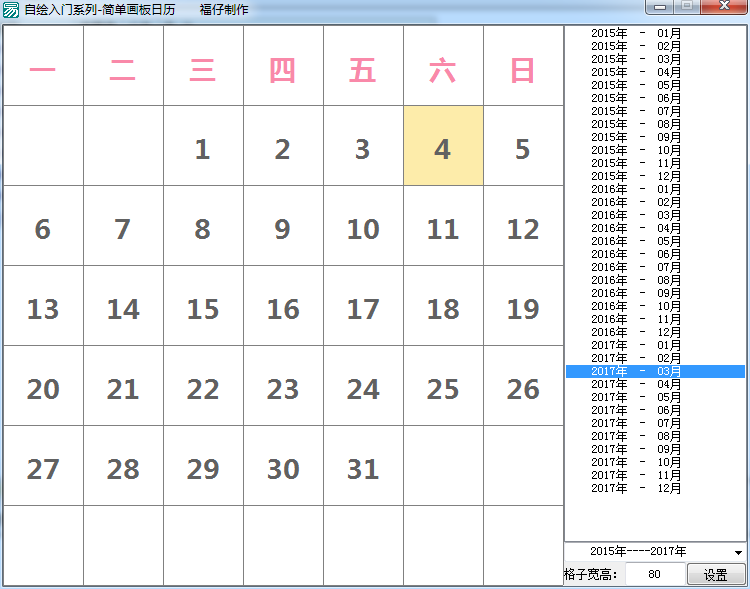This screenshot has width=750, height=589.
Task: Choose 2015年 - 08月 from month list
Action: tap(636, 124)
